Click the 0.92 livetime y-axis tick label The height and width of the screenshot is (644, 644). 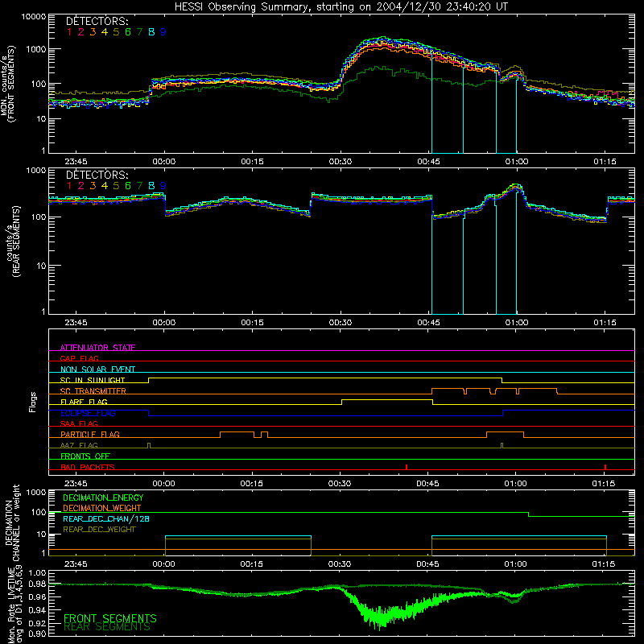point(38,624)
